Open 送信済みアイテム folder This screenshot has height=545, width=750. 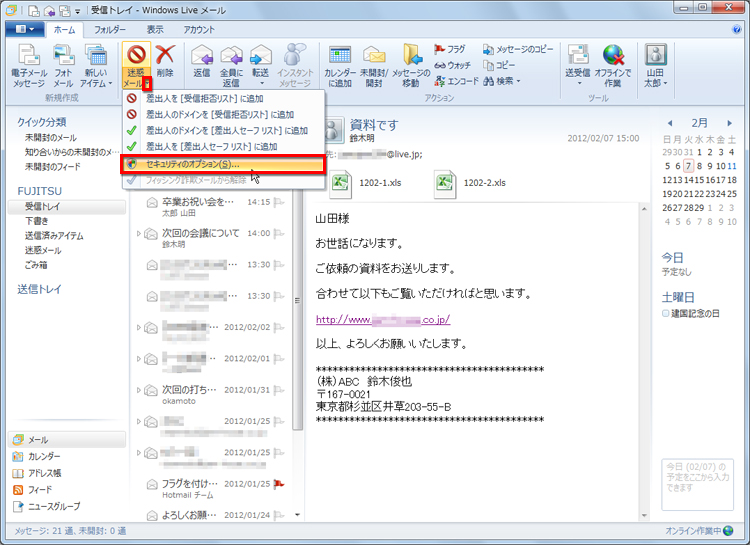point(54,236)
